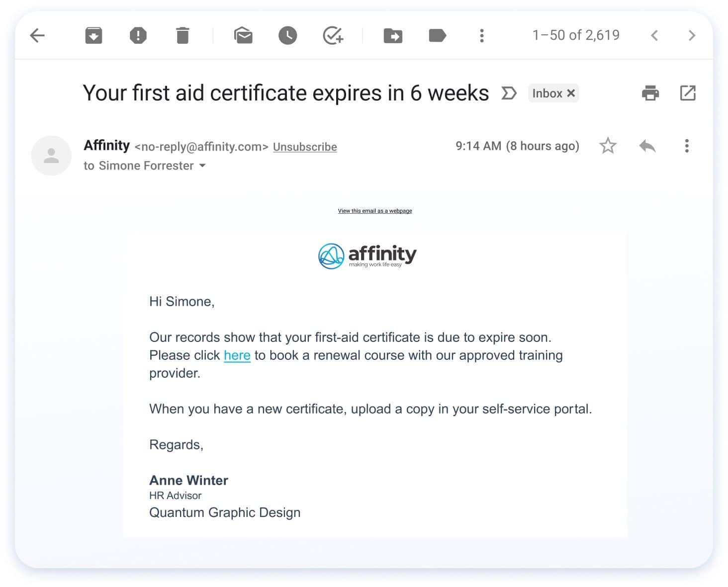This screenshot has width=728, height=587.
Task: Go to the newer conversation
Action: (654, 35)
